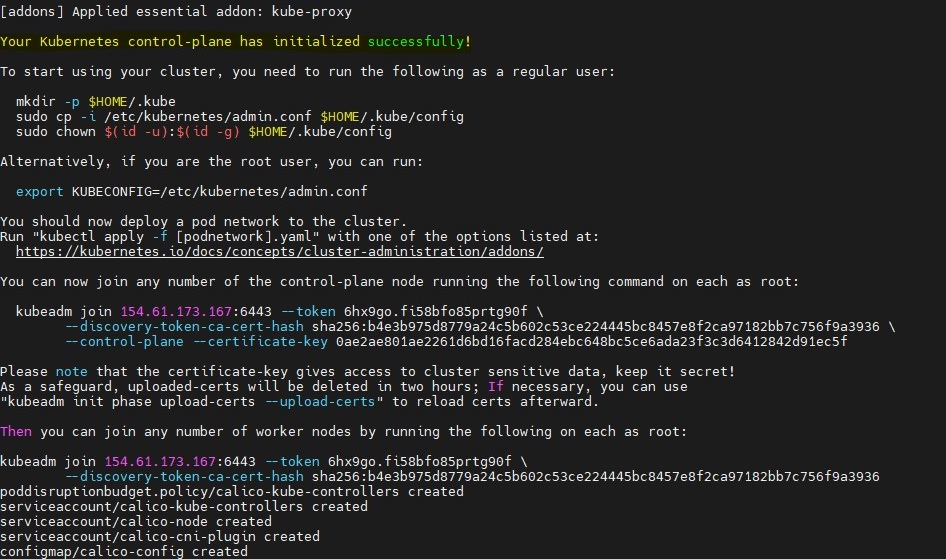Click the indented control-plane discovery-token-ca-cert-hash line

pos(480,327)
